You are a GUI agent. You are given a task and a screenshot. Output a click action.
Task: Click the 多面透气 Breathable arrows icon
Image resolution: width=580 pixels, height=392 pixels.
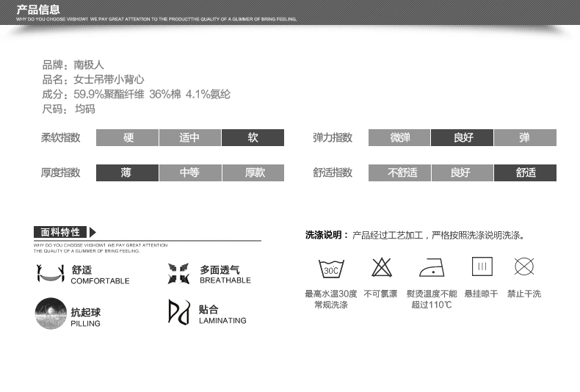(178, 275)
